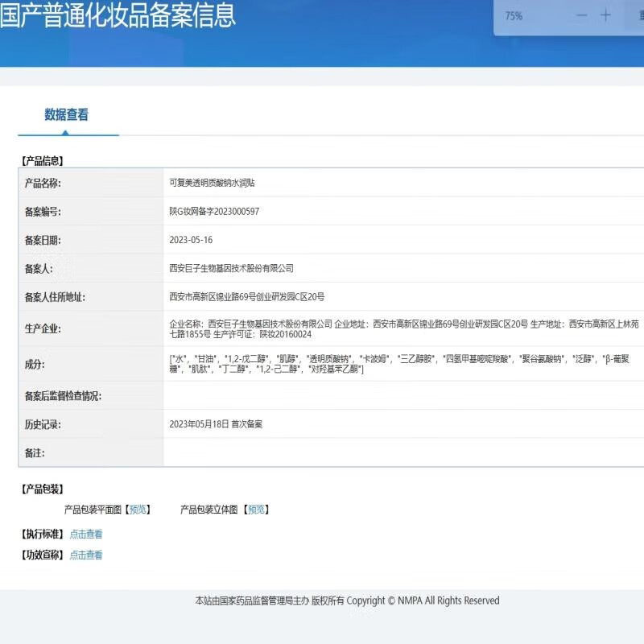The image size is (644, 644).
Task: Click the zoom in plus icon
Action: click(605, 16)
